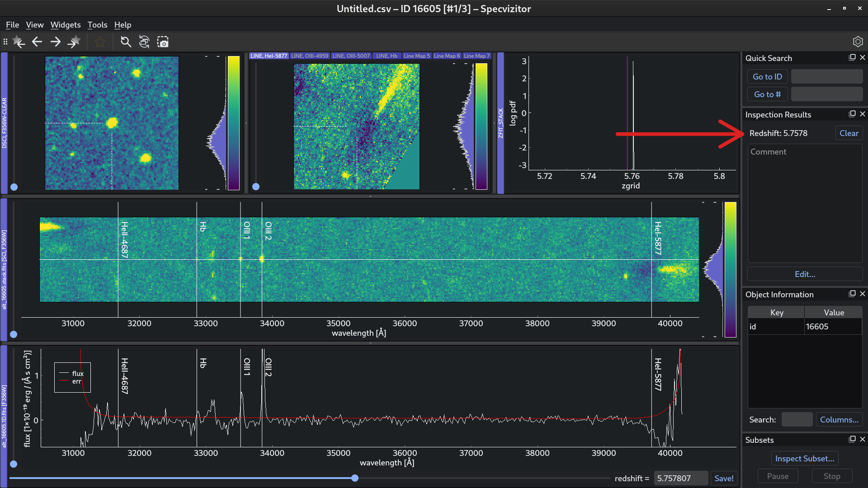Click into the Comment text box
The height and width of the screenshot is (488, 868).
[x=805, y=203]
